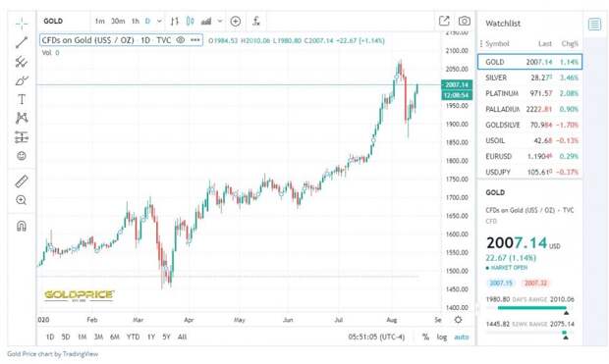Take a chart snapshot with camera icon
This screenshot has width=609, height=364.
click(465, 22)
